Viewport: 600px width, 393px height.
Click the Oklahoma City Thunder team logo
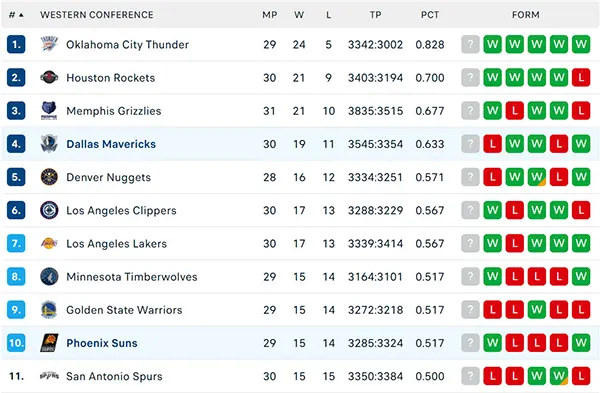(x=49, y=44)
